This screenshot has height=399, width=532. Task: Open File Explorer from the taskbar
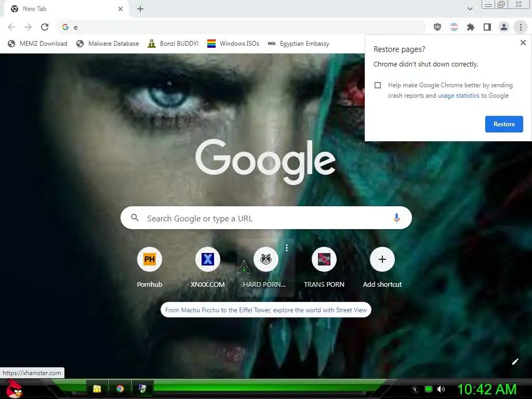[97, 389]
